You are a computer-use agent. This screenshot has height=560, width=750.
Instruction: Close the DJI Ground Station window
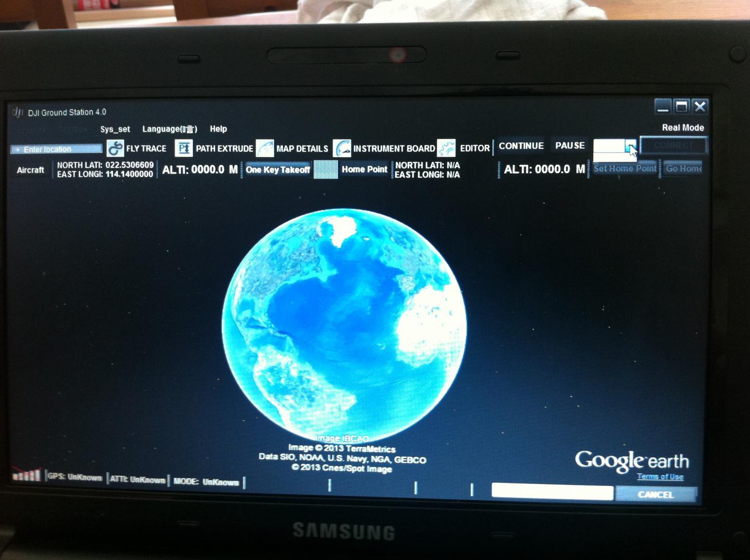pos(700,106)
